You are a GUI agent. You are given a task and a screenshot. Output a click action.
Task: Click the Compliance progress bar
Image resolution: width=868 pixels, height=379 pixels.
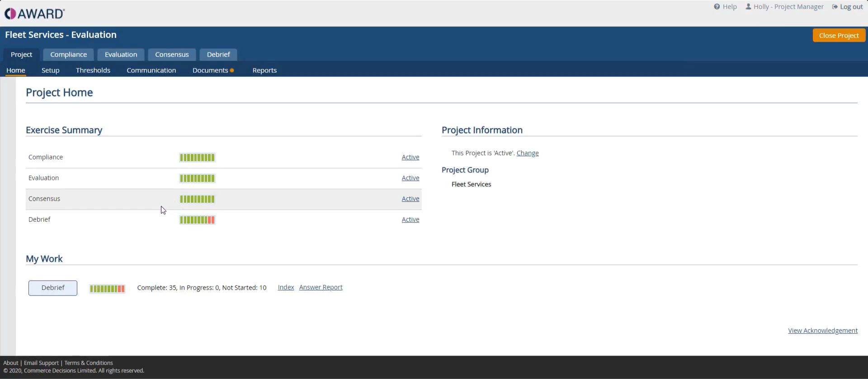pos(197,158)
